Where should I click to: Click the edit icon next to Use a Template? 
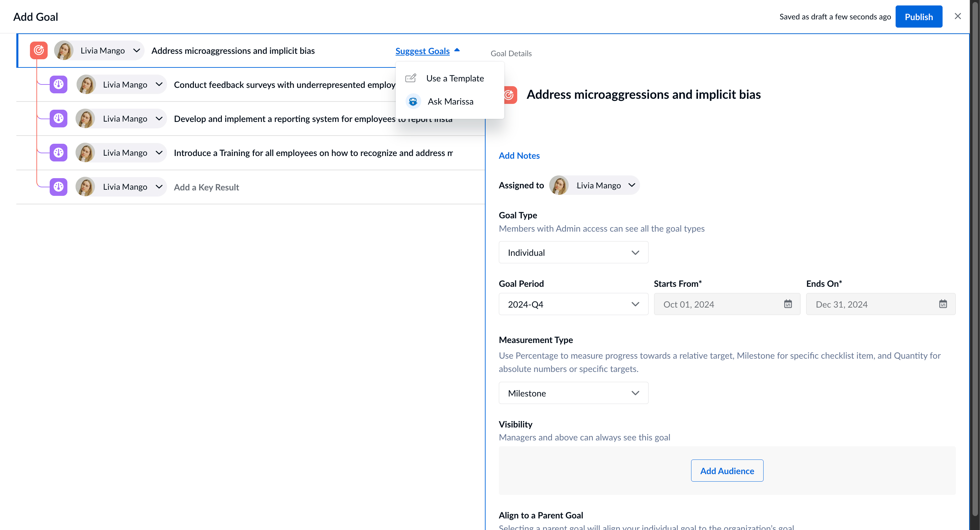coord(411,78)
